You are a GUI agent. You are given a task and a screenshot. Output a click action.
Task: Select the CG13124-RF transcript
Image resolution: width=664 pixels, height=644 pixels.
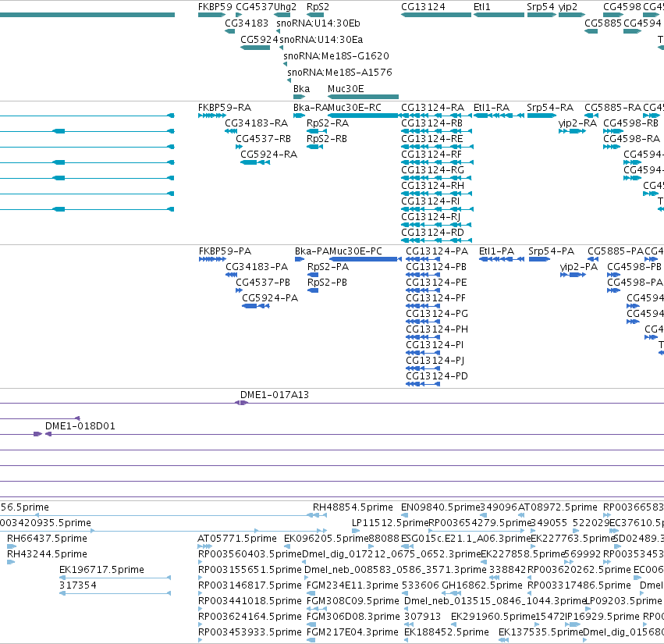click(x=431, y=155)
